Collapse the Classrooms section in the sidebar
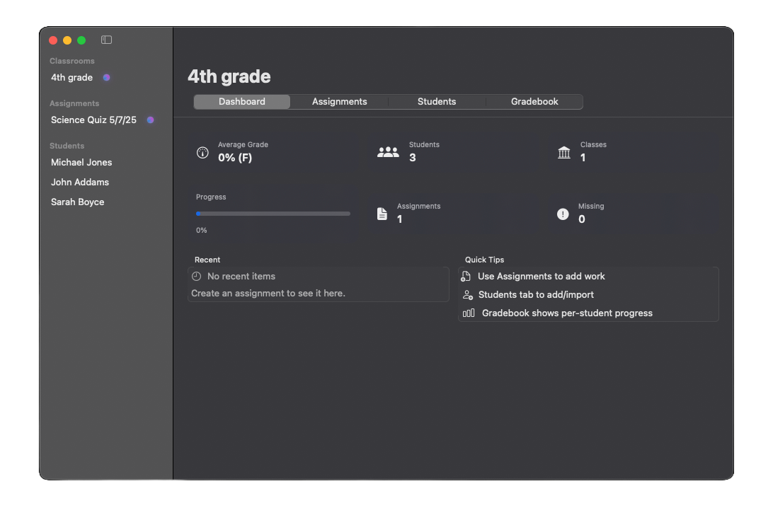This screenshot has height=532, width=773. (x=71, y=61)
